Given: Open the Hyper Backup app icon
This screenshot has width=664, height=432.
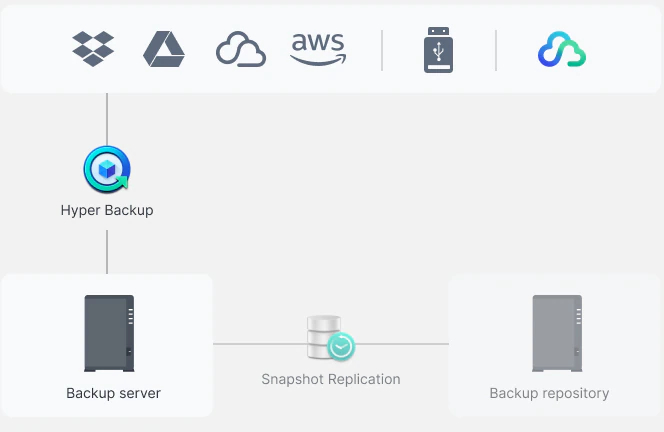Looking at the screenshot, I should pos(107,169).
